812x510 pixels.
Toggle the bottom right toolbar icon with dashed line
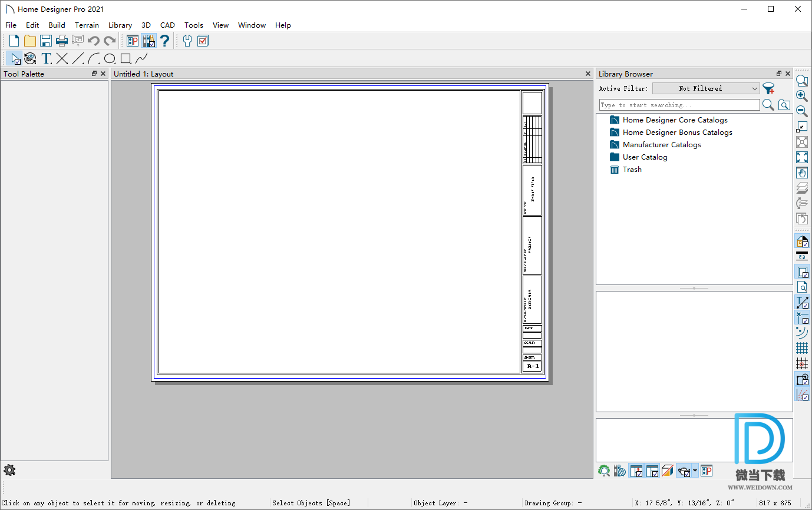pos(802,394)
